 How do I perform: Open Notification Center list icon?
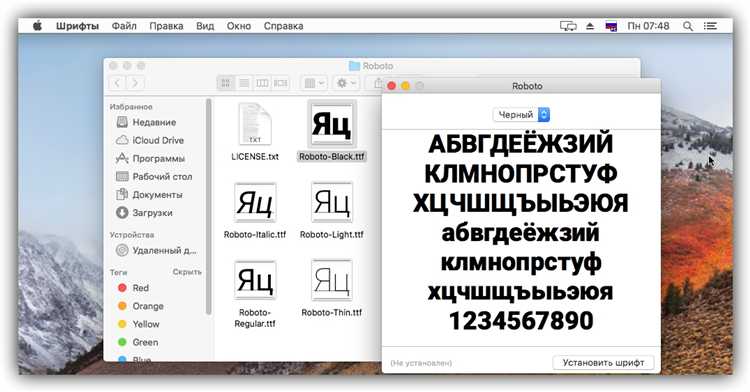tap(710, 26)
